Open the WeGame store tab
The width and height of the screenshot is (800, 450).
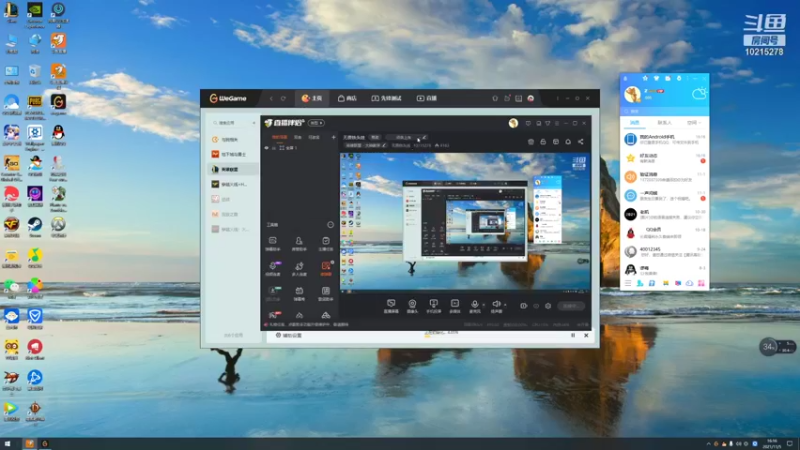[x=347, y=98]
